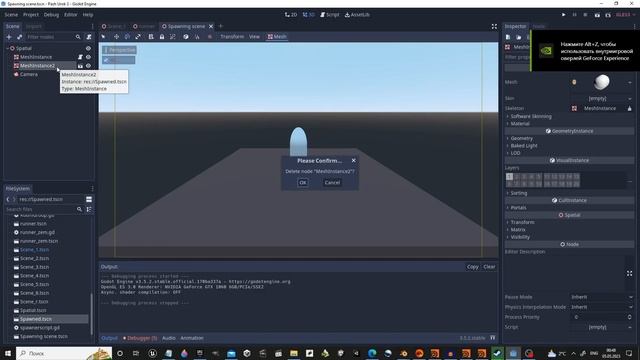Image resolution: width=640 pixels, height=360 pixels.
Task: Expand Software Skinning section
Action: pyautogui.click(x=531, y=116)
